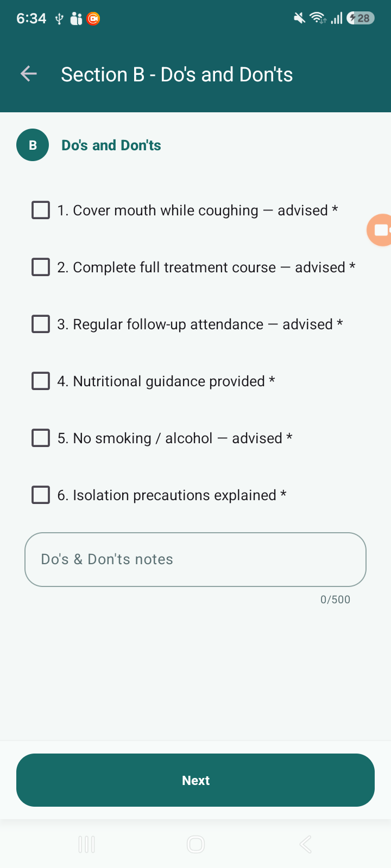
Task: Tap the Android back navigation chevron
Action: [305, 844]
